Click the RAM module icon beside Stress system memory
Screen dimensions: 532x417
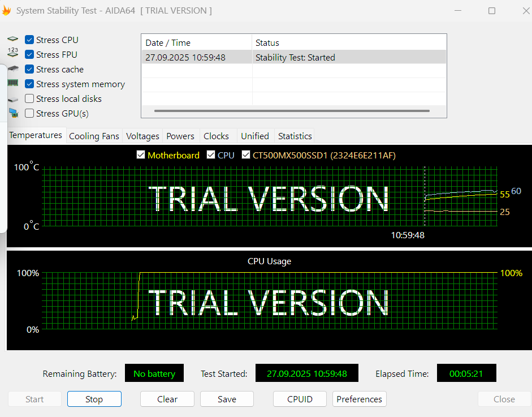pos(13,83)
